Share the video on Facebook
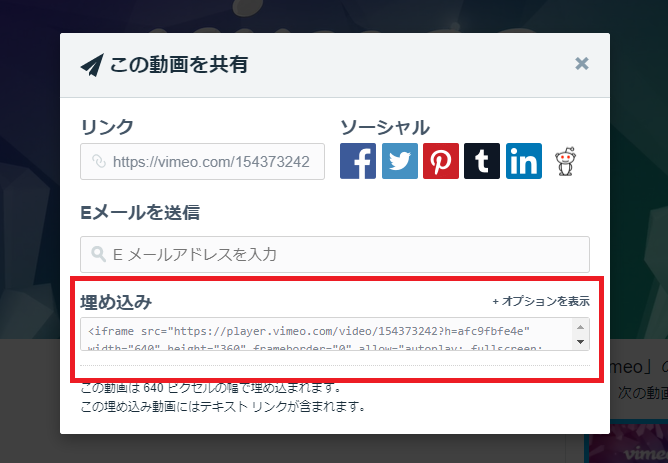668x463 pixels. pyautogui.click(x=358, y=161)
